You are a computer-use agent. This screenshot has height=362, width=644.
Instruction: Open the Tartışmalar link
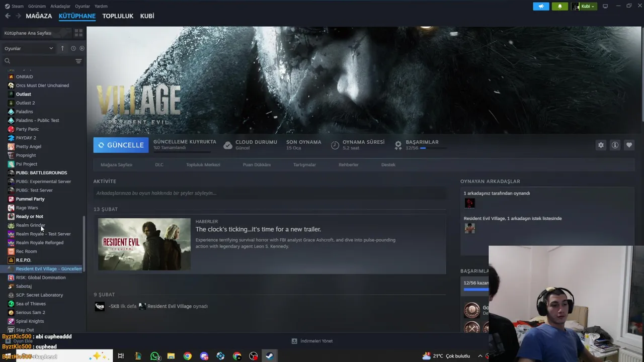point(304,164)
